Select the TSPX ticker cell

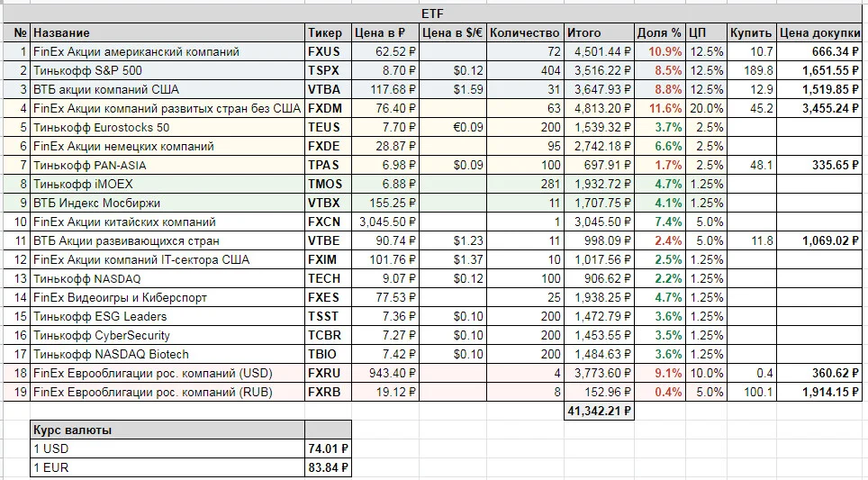coord(329,71)
